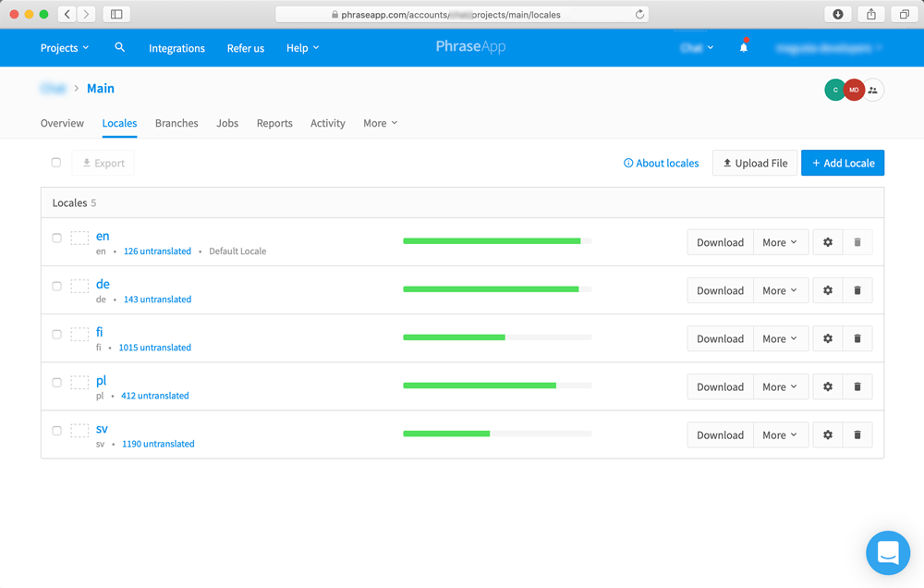This screenshot has width=924, height=588.
Task: Open settings gear for fi locale
Action: click(x=828, y=338)
